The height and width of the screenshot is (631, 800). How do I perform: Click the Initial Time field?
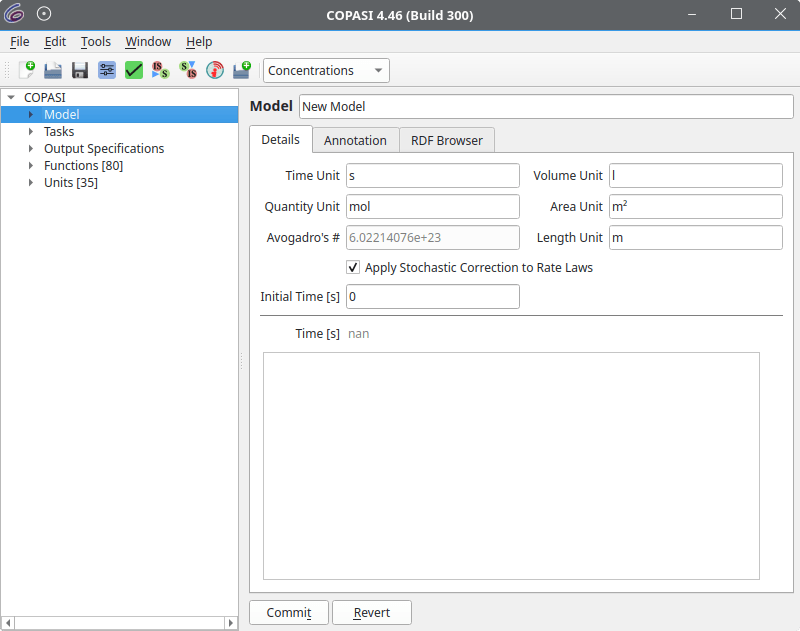coord(433,296)
